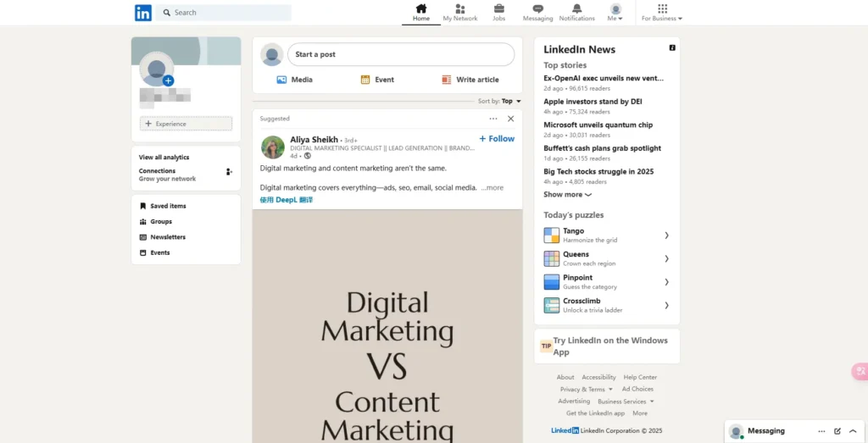This screenshot has height=443, width=868.
Task: Click the blue plus on the profile photo
Action: point(169,80)
